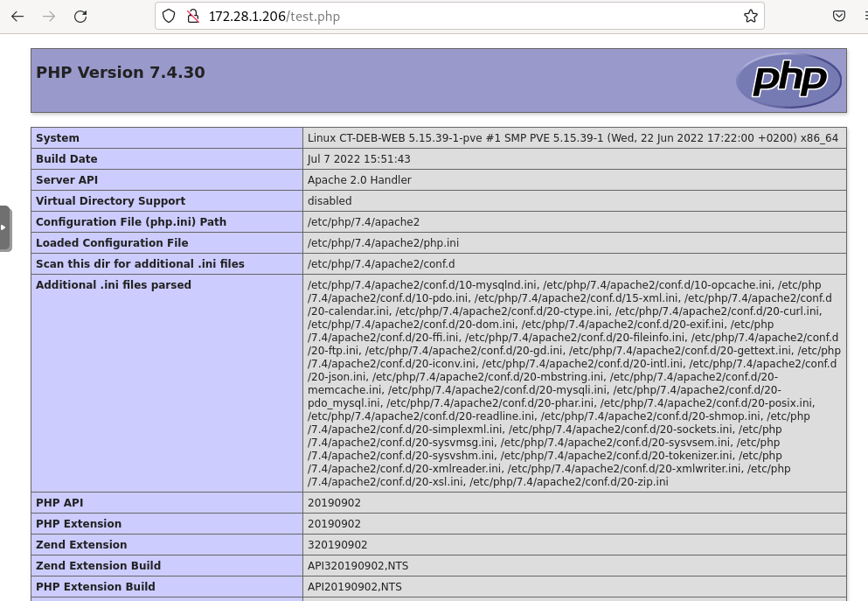Screen dimensions: 868x601
Task: Show connection security info from crossed-out lock
Action: point(193,16)
